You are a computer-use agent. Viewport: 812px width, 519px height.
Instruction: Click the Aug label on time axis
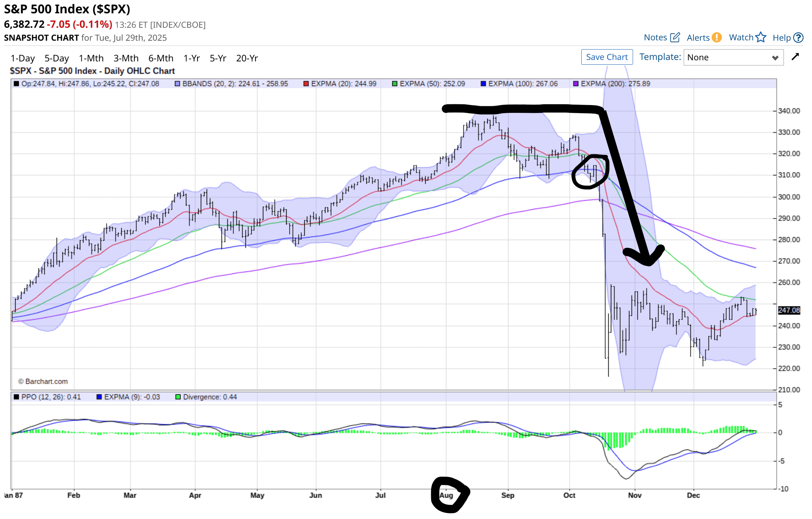(x=446, y=495)
